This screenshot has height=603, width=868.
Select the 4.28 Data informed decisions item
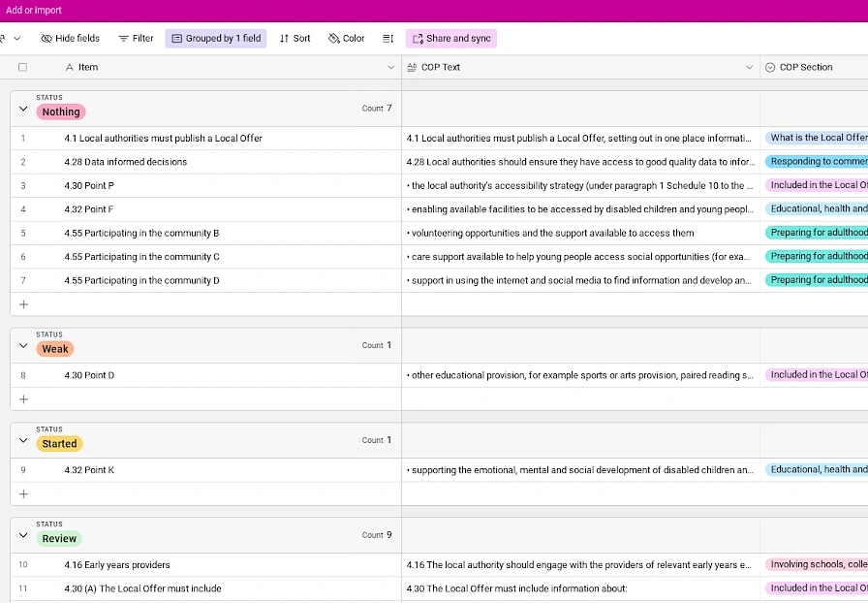(126, 162)
